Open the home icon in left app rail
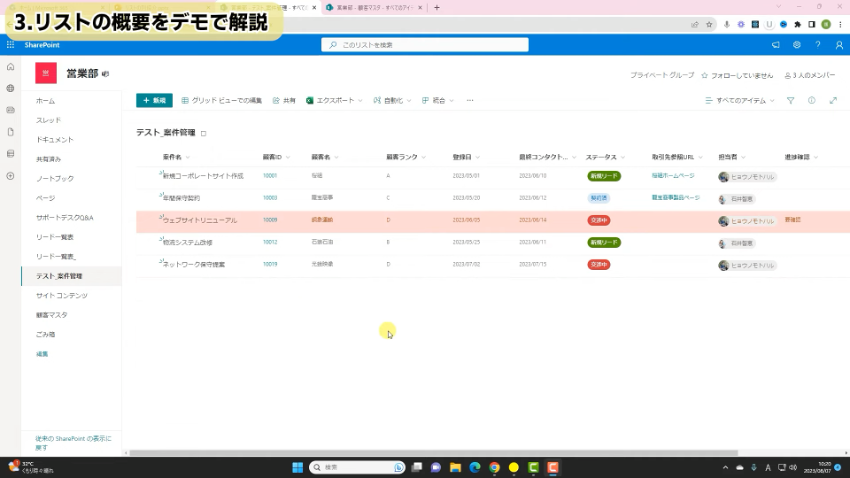Image resolution: width=850 pixels, height=478 pixels. click(x=10, y=67)
